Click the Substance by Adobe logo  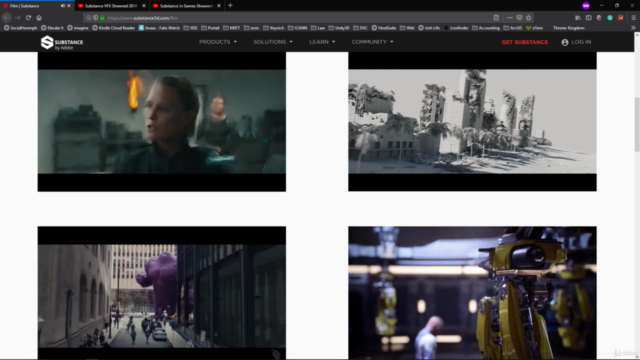62,42
